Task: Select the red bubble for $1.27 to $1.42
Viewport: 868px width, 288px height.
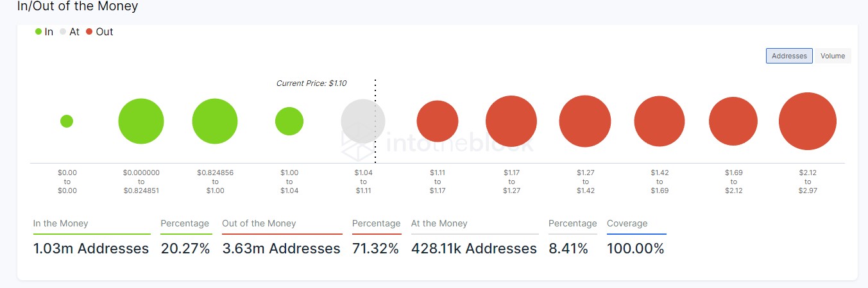Action: (585, 121)
